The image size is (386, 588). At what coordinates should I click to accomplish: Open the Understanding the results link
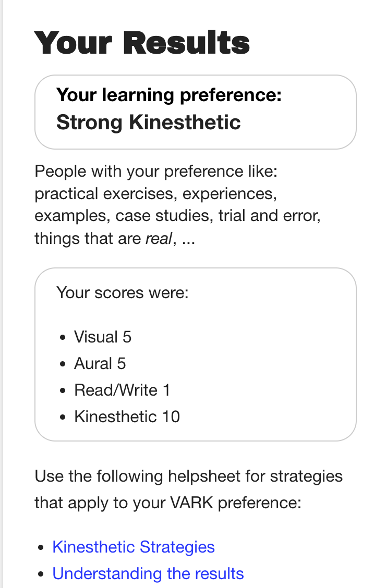[x=148, y=573]
